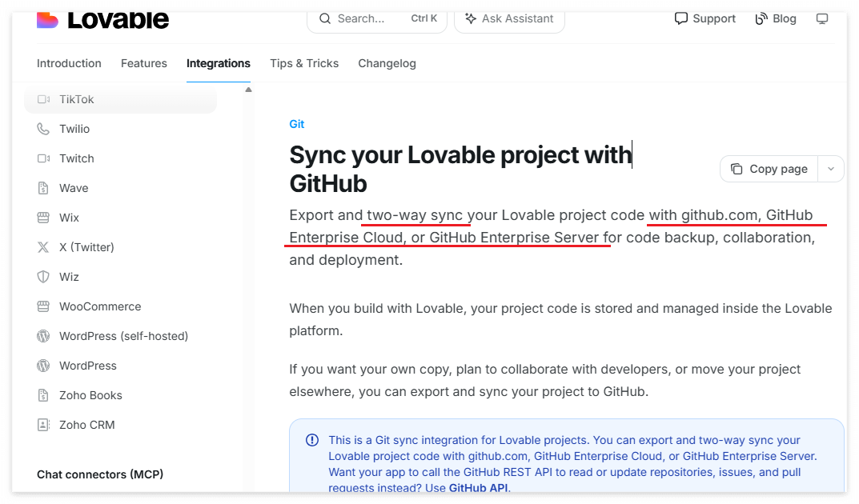Click the Wiz shield icon
Viewport: 859px width, 504px height.
43,276
